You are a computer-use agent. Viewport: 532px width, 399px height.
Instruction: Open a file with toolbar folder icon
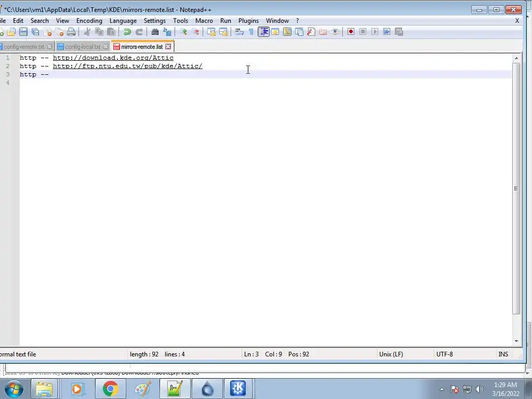(x=11, y=32)
